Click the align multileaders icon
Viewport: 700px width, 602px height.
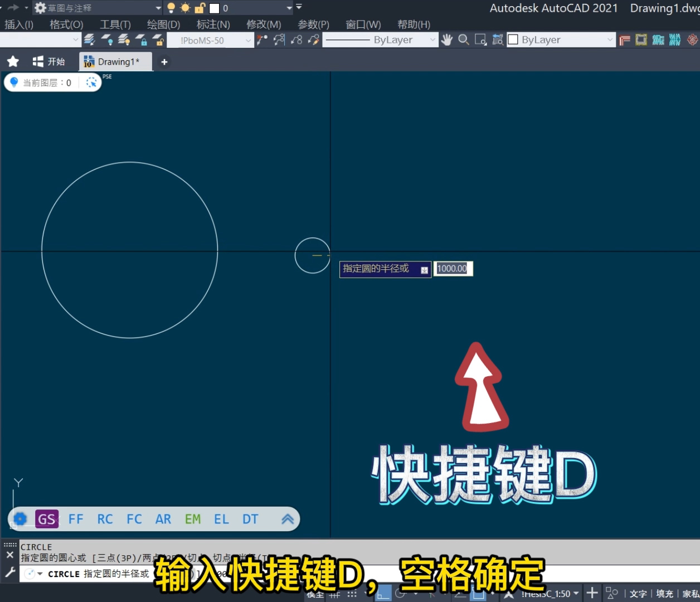pos(279,40)
